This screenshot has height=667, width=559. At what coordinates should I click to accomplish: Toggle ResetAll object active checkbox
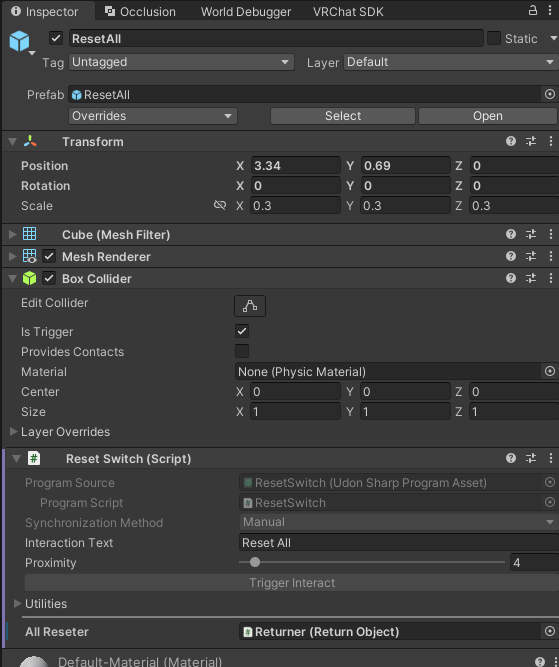point(56,38)
